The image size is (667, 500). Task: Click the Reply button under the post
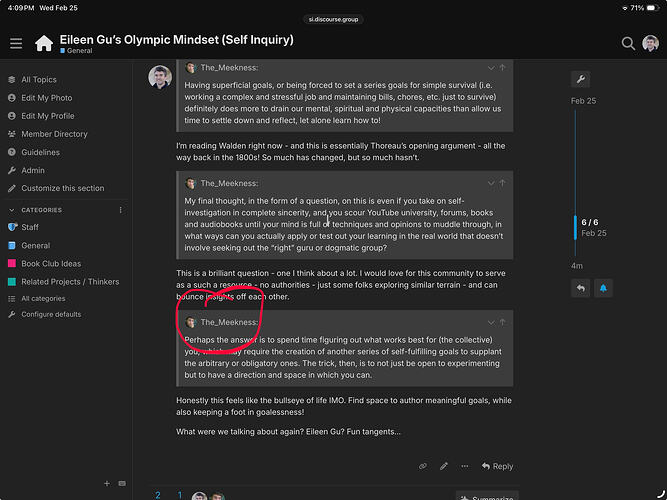pyautogui.click(x=497, y=466)
